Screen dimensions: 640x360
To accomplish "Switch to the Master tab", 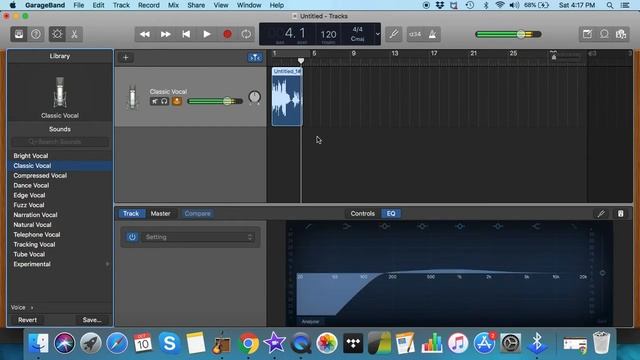I will click(160, 213).
